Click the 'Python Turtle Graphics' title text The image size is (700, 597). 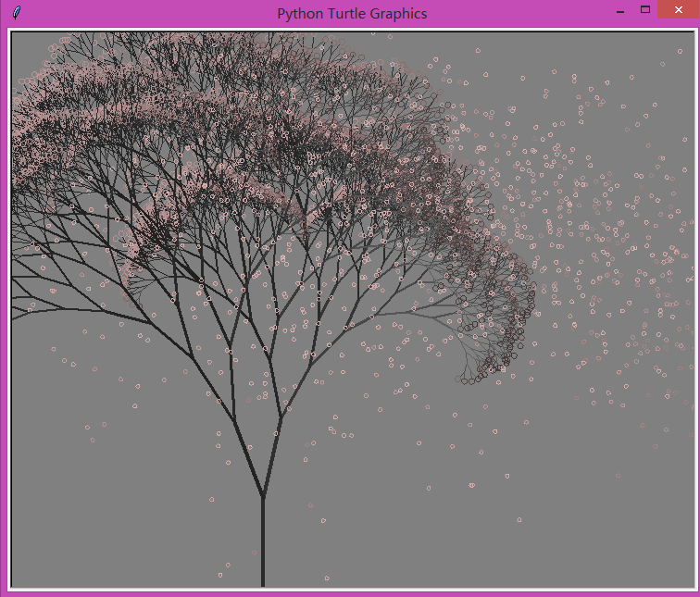click(352, 14)
